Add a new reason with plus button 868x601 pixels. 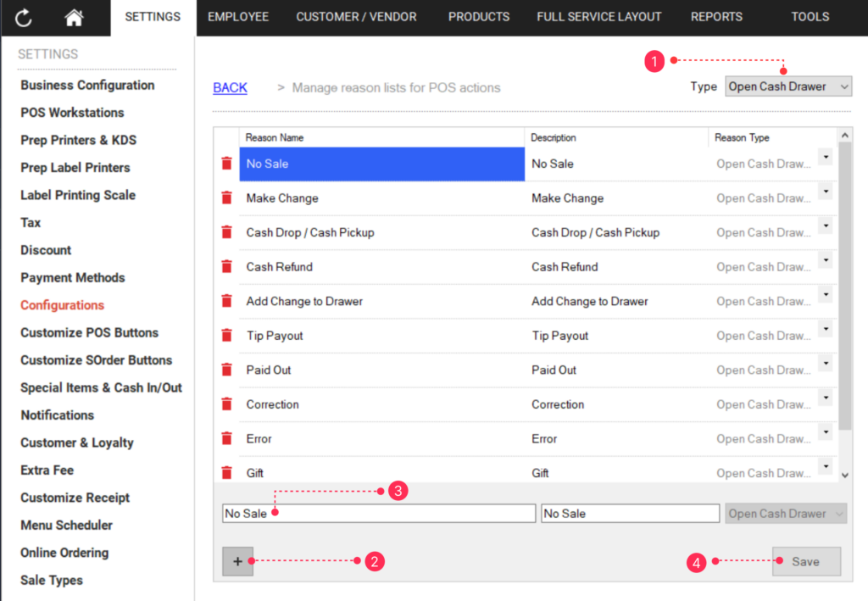(237, 561)
